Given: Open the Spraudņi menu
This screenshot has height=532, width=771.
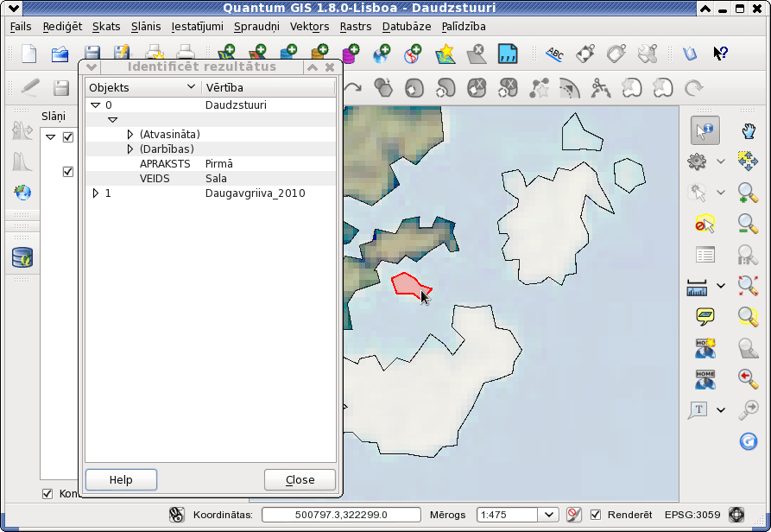Looking at the screenshot, I should [256, 27].
